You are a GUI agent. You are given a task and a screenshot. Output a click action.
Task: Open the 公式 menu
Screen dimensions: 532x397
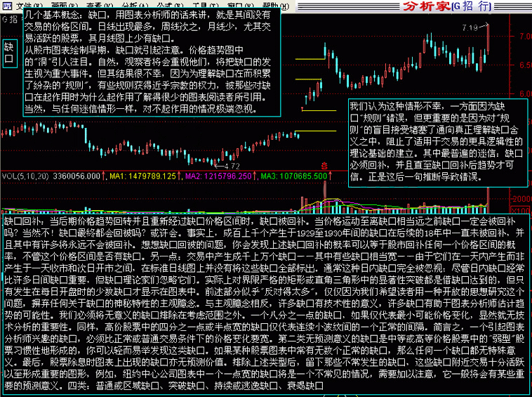[x=170, y=6]
